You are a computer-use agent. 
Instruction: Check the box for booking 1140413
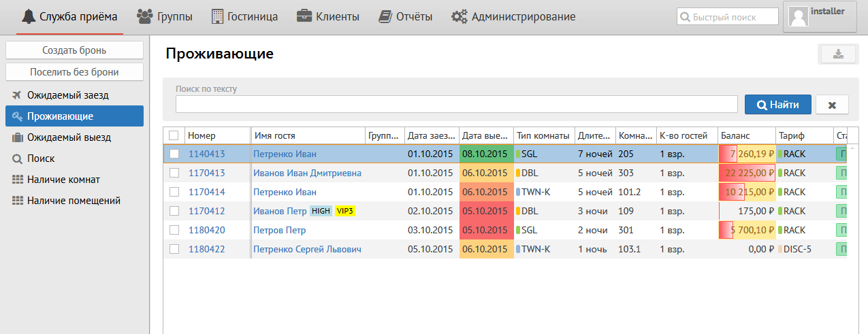pos(174,154)
